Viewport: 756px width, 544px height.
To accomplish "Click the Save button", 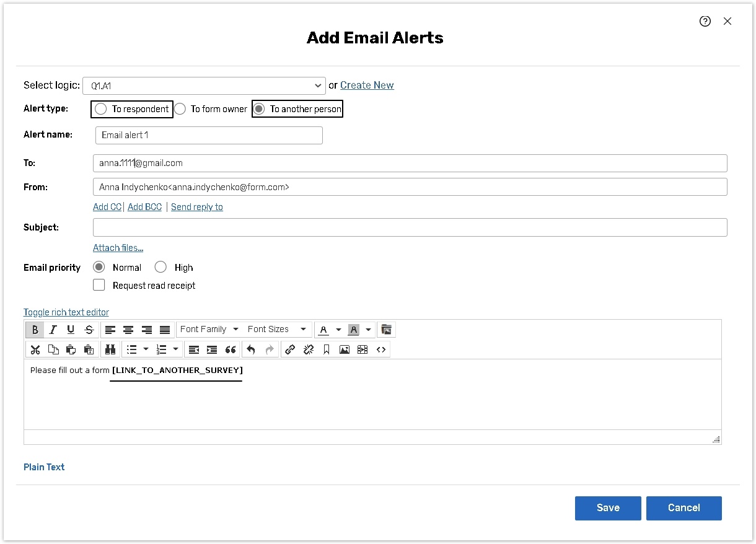I will (x=607, y=507).
